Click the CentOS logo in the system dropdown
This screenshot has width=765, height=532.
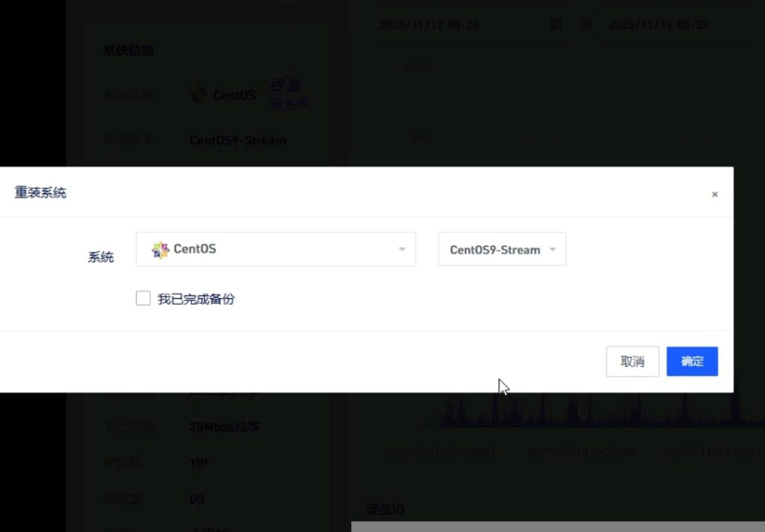click(160, 250)
